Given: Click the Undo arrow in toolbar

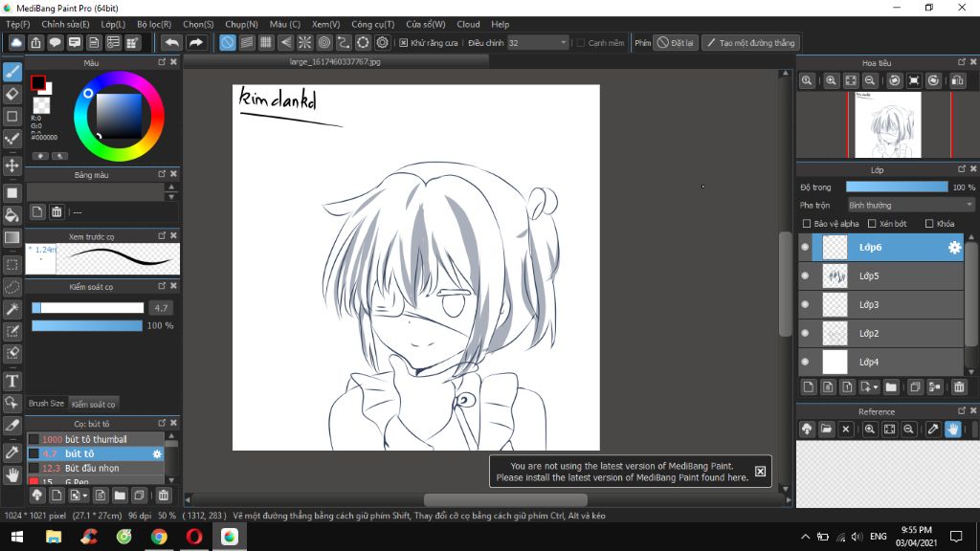Looking at the screenshot, I should pos(171,42).
